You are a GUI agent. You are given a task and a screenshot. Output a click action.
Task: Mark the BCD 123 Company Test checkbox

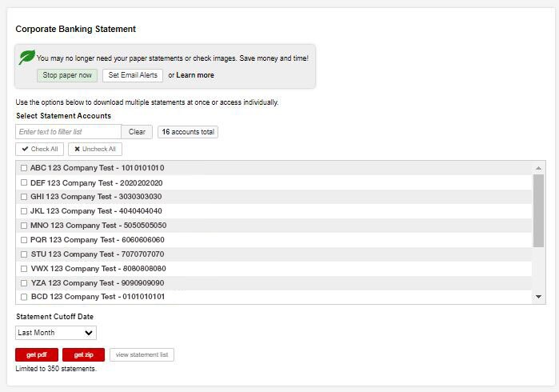tap(24, 297)
